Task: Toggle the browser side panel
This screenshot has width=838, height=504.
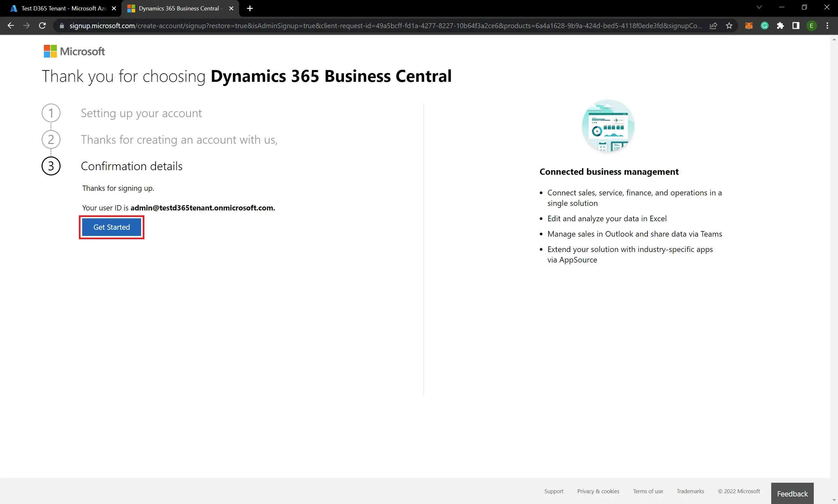Action: coord(796,26)
